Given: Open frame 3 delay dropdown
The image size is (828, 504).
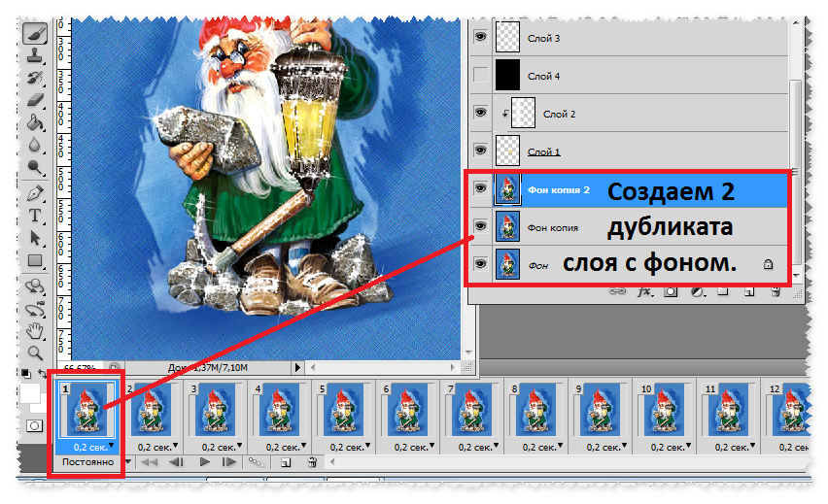Looking at the screenshot, I should (x=240, y=446).
